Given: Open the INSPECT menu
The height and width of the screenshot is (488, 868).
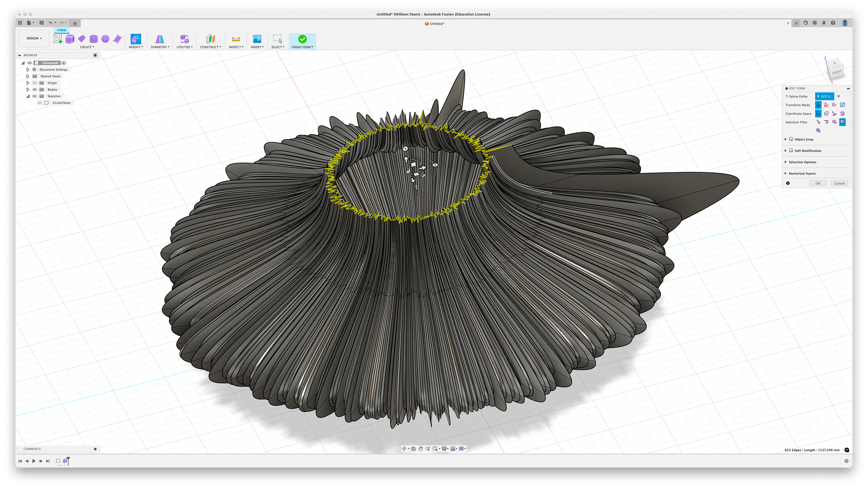Looking at the screenshot, I should pyautogui.click(x=236, y=47).
